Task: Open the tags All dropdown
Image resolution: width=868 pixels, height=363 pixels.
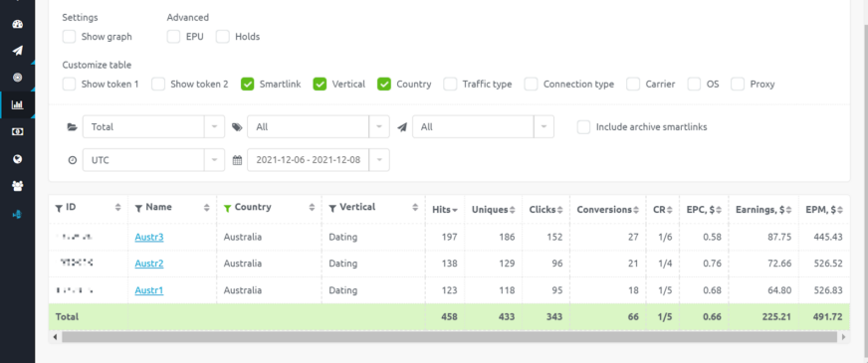Action: [319, 126]
